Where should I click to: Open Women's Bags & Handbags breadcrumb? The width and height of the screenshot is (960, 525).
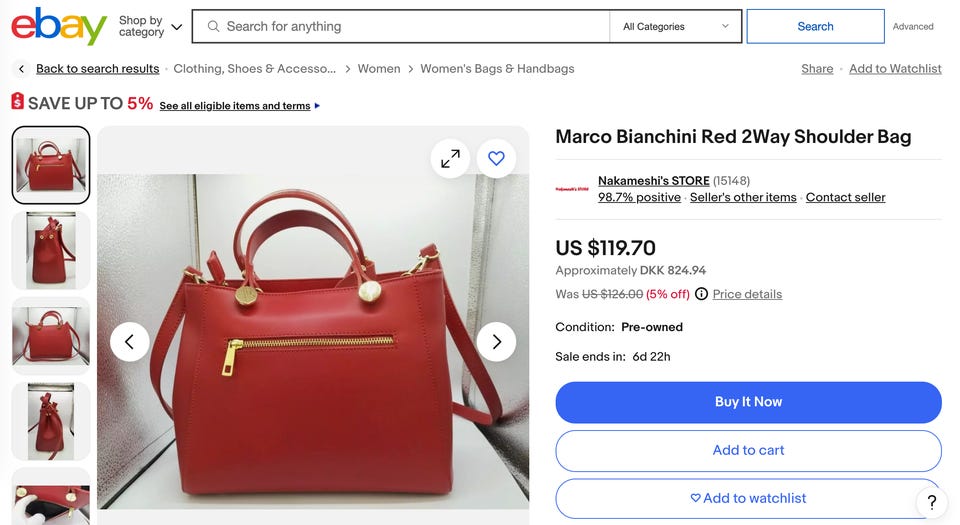pos(497,69)
